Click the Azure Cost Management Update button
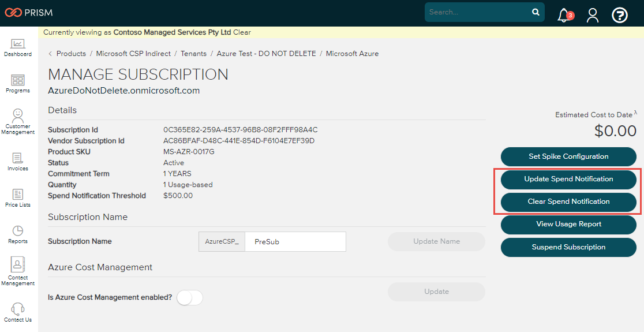 point(437,292)
